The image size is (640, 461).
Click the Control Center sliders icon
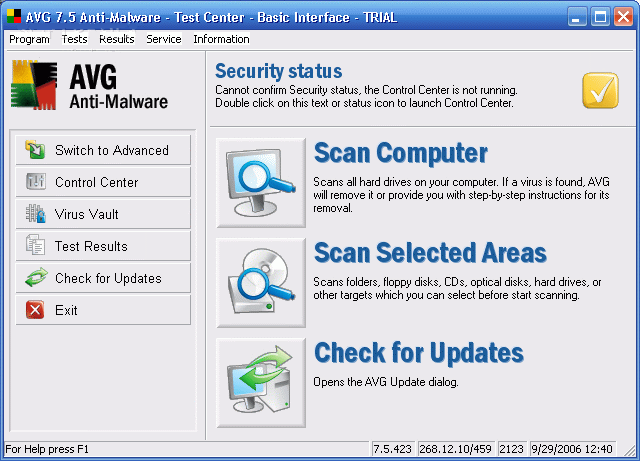pos(36,182)
